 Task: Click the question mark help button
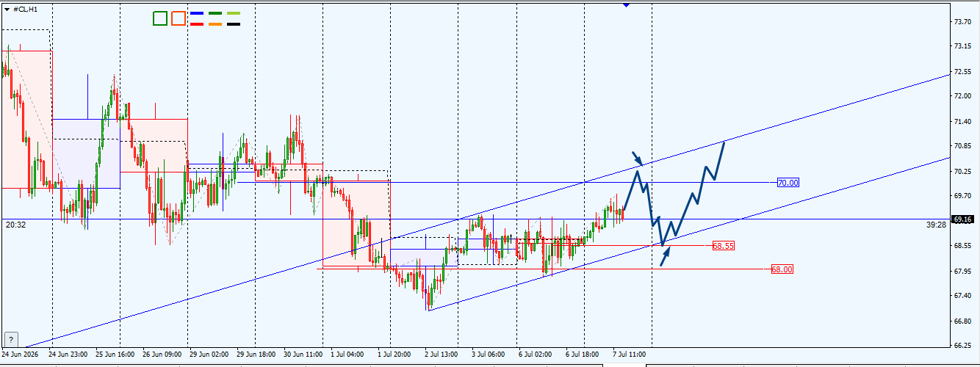[11, 338]
